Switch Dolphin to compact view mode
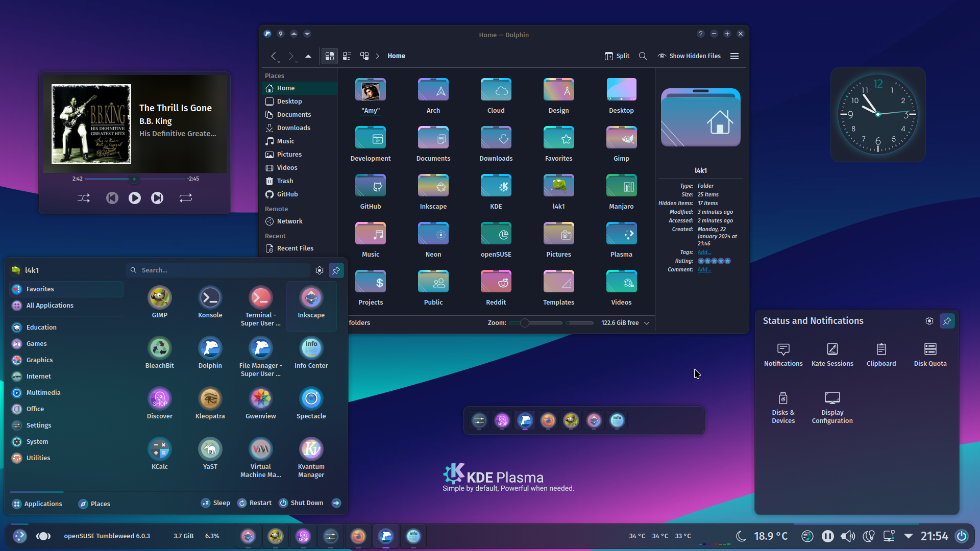 [x=347, y=56]
